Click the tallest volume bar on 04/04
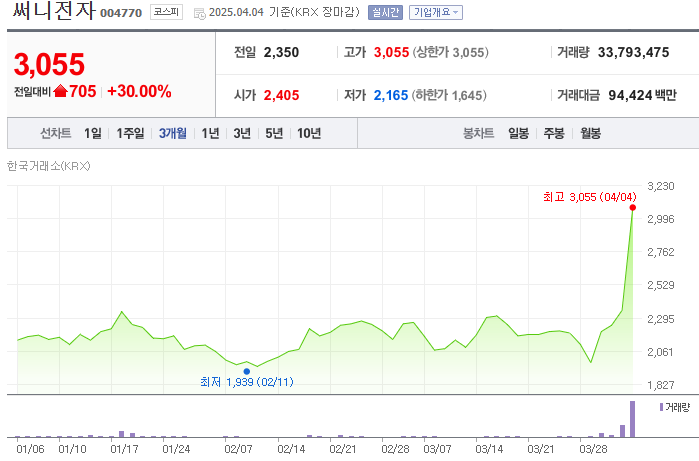The width and height of the screenshot is (699, 461). click(x=632, y=419)
